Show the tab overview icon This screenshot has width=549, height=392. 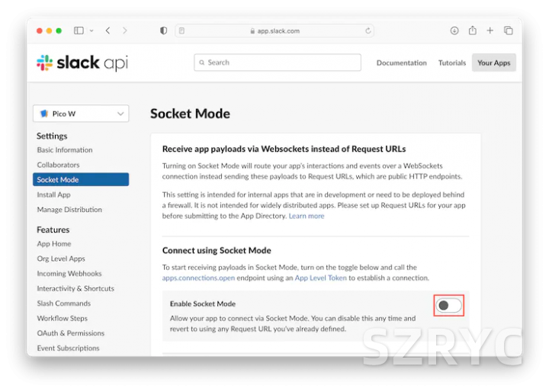[x=509, y=31]
